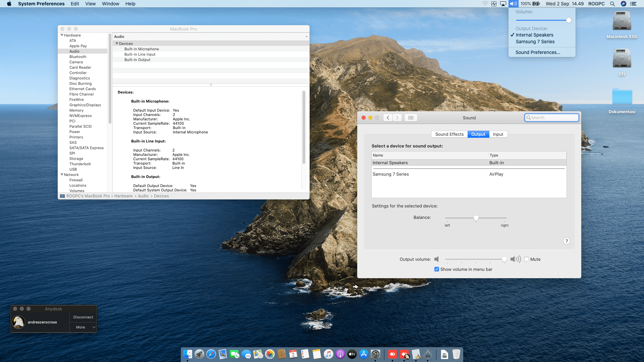644x362 pixels.
Task: Open the Mail app in the Dock
Action: click(x=223, y=354)
